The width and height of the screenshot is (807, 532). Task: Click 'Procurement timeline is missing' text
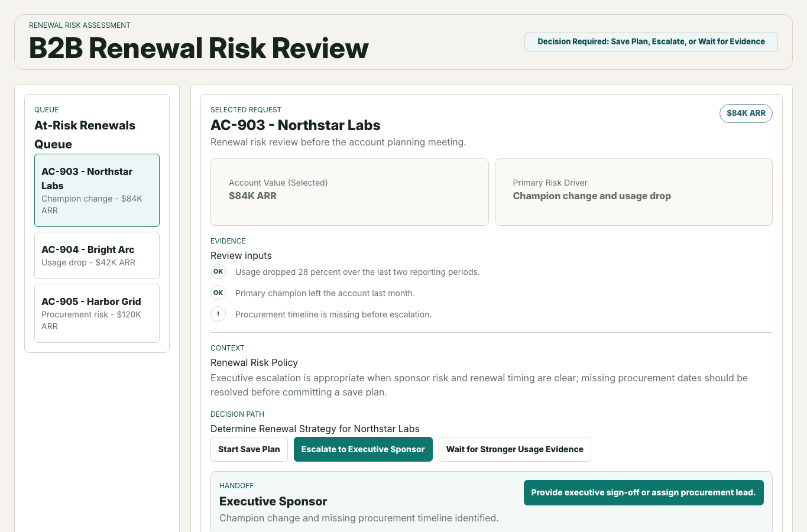(333, 314)
